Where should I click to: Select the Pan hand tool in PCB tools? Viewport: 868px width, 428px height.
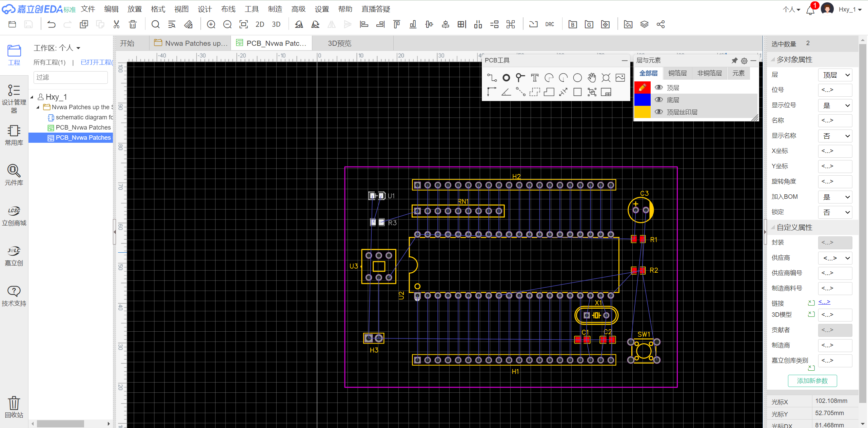(592, 78)
